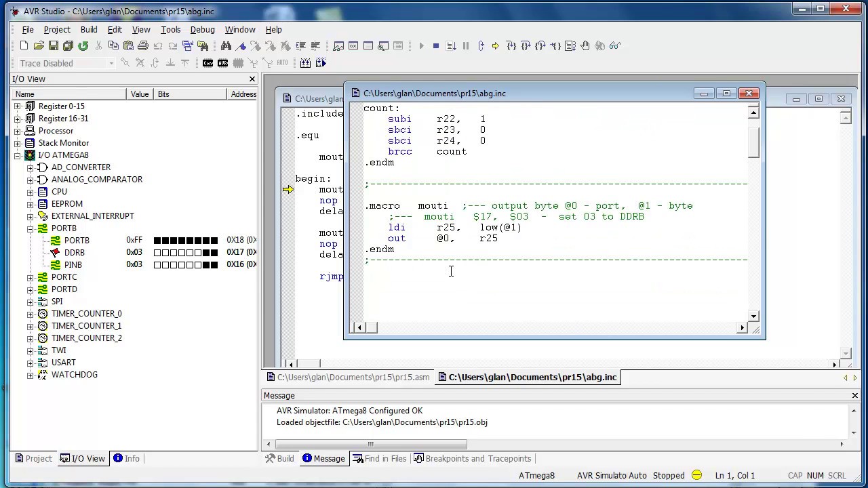
Task: Click the AVR programmer chip icon
Action: (x=223, y=63)
